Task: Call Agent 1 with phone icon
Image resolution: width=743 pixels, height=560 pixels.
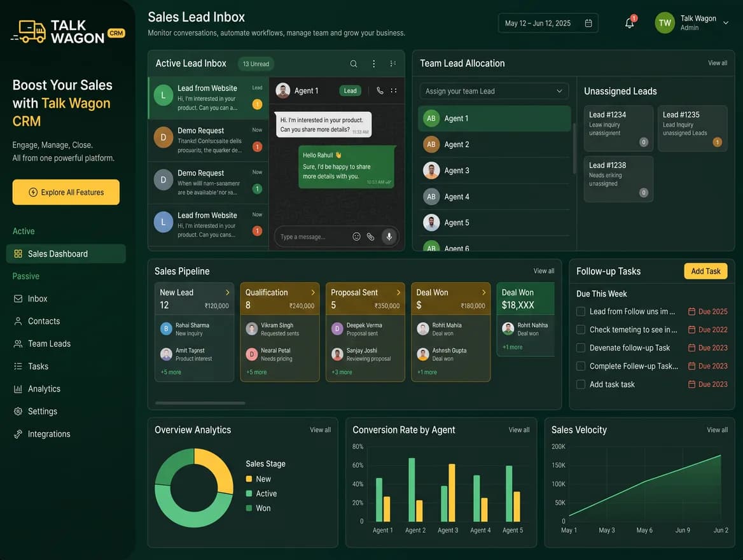Action: coord(380,90)
